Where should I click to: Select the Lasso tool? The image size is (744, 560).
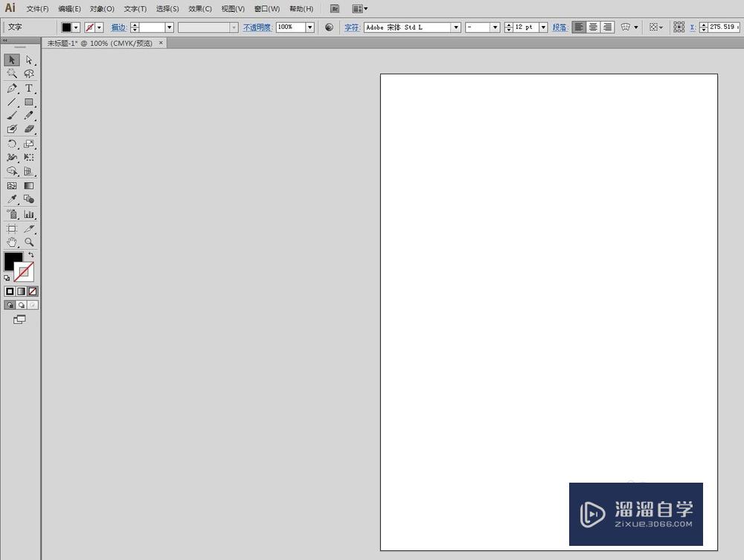click(29, 74)
